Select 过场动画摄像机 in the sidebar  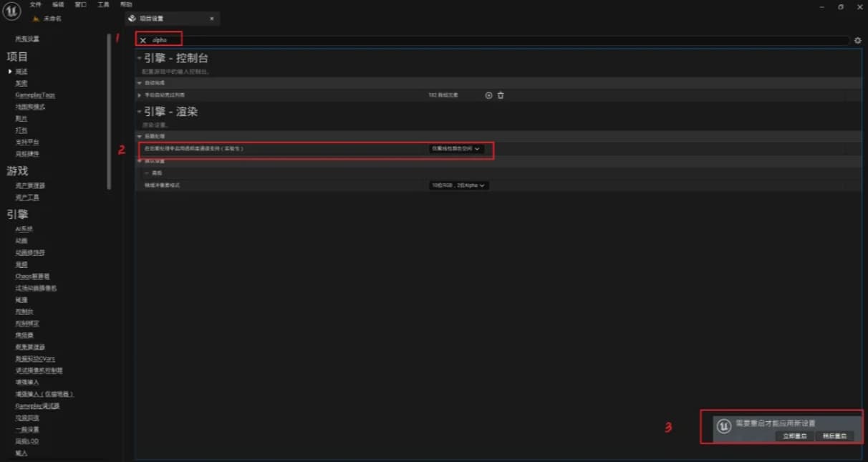[36, 288]
